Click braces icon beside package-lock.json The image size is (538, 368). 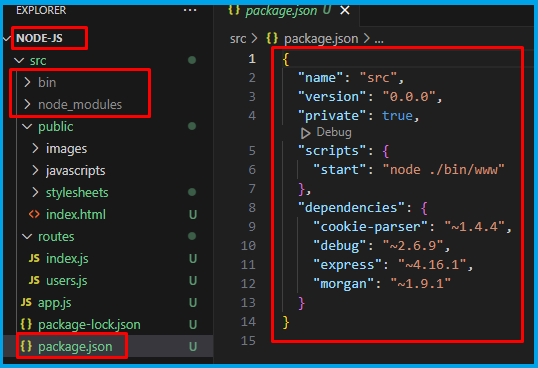tap(26, 324)
